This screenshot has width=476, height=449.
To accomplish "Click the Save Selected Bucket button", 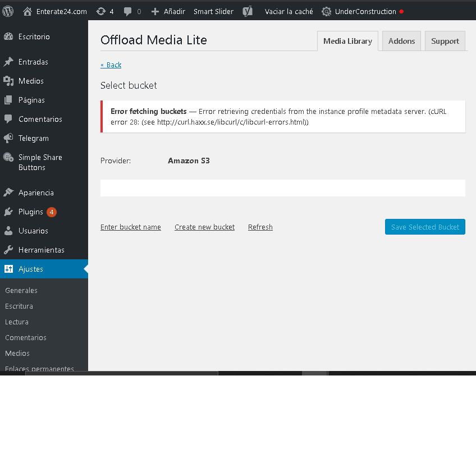I will click(425, 227).
